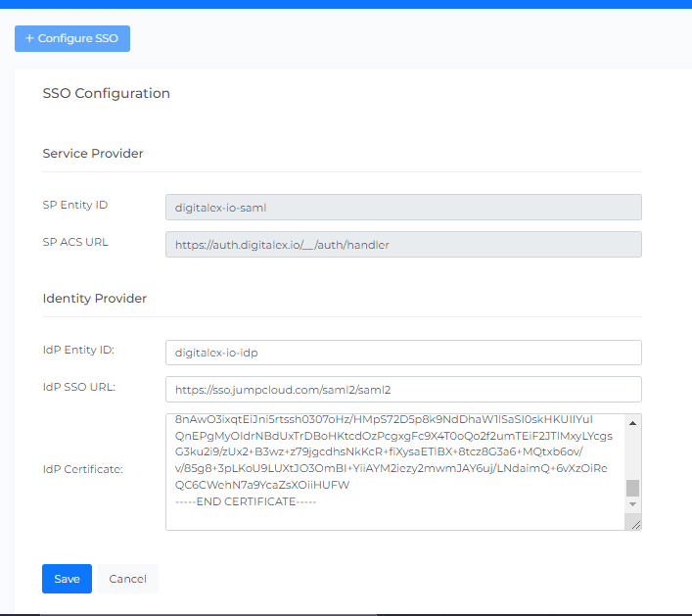Click the Service Provider section heading
Image resolution: width=692 pixels, height=616 pixels.
point(93,154)
